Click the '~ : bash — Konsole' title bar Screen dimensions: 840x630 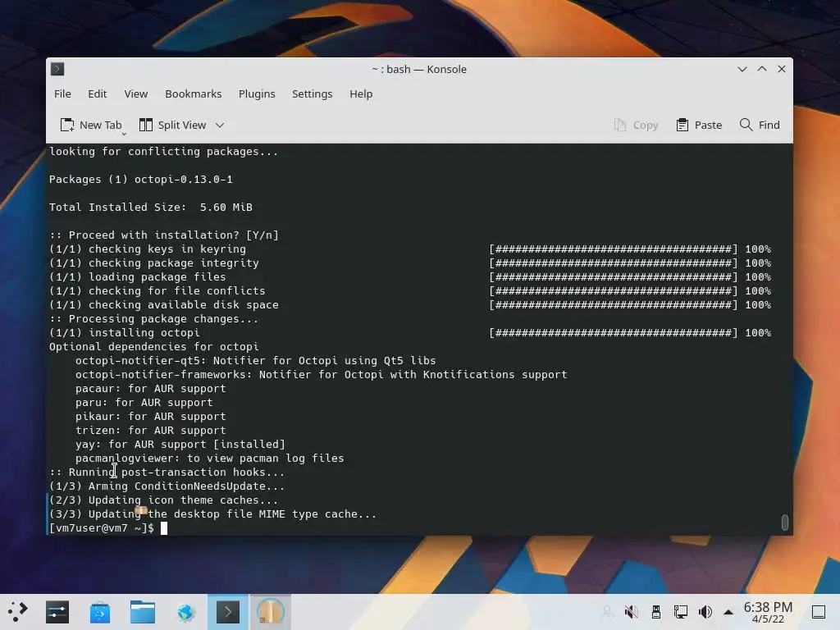(419, 69)
